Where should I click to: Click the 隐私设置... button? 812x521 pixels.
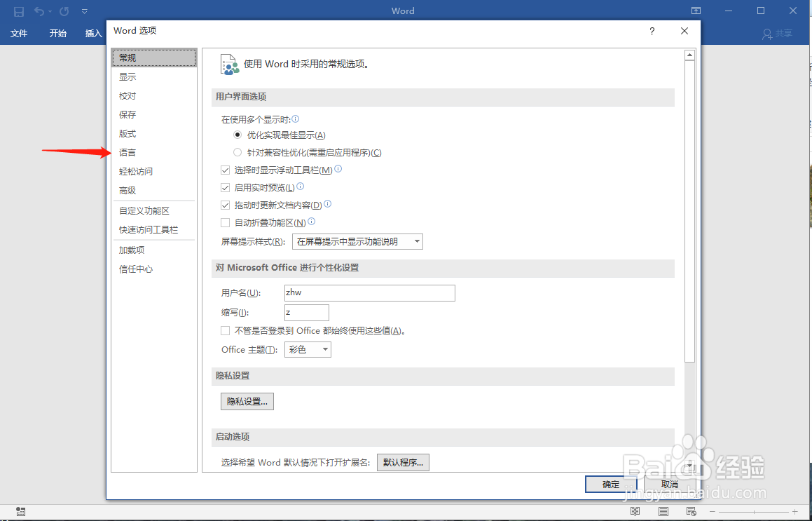pyautogui.click(x=247, y=401)
